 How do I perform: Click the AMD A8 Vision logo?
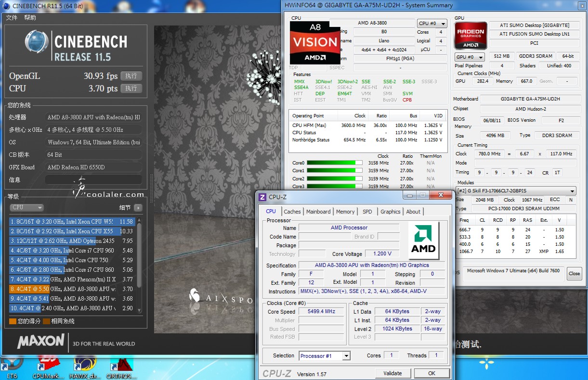coord(315,42)
